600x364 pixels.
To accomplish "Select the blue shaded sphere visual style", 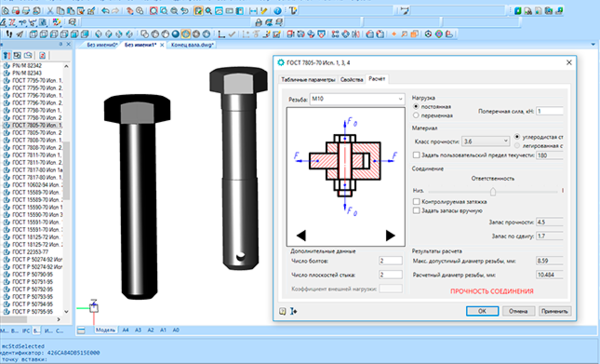I will tap(176, 34).
